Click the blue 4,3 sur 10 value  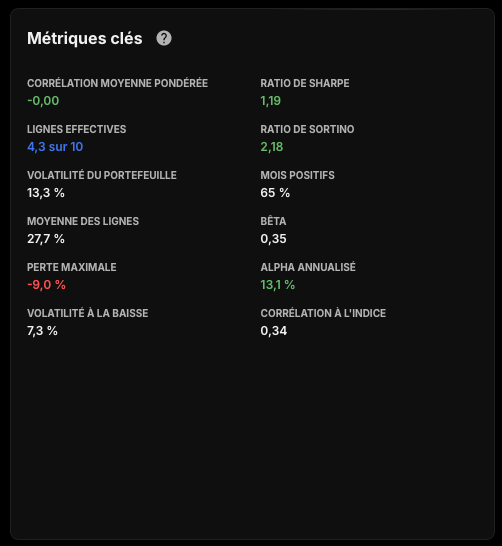click(55, 147)
